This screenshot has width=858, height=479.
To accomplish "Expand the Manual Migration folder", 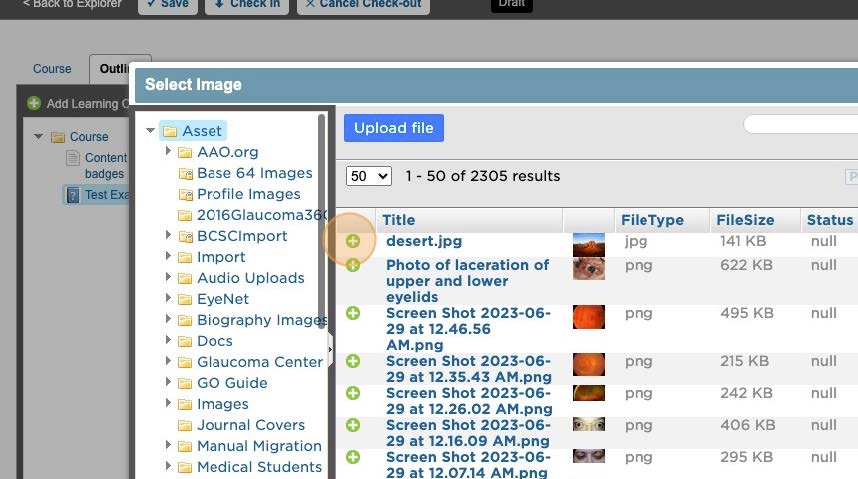I will tap(168, 445).
